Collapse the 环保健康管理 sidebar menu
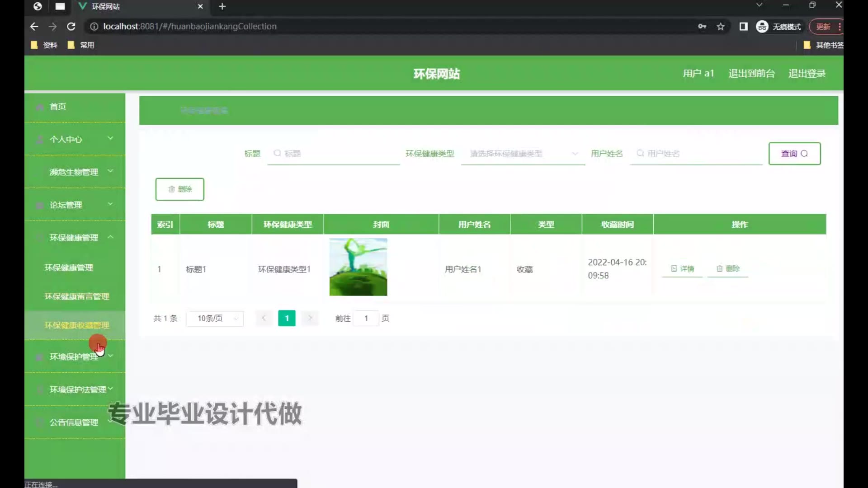 pyautogui.click(x=75, y=238)
